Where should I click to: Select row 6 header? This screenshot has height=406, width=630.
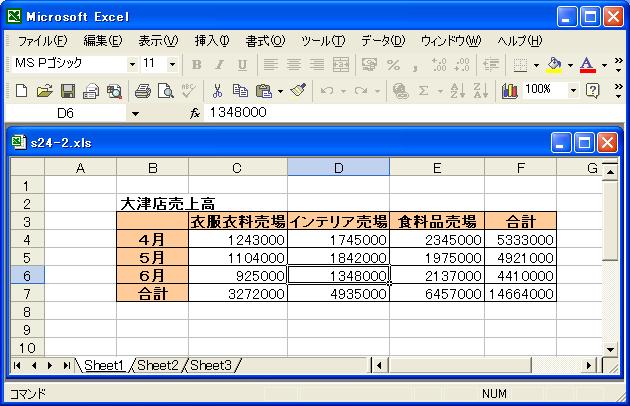click(27, 276)
